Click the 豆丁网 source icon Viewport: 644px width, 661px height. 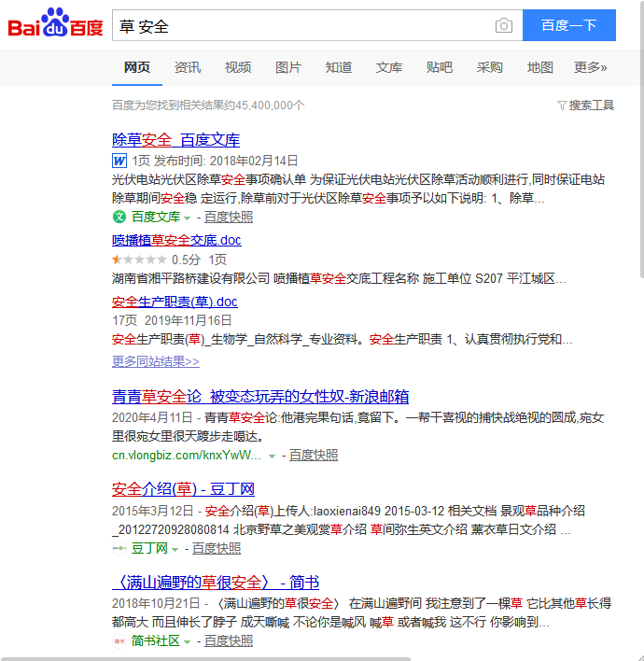[x=119, y=549]
